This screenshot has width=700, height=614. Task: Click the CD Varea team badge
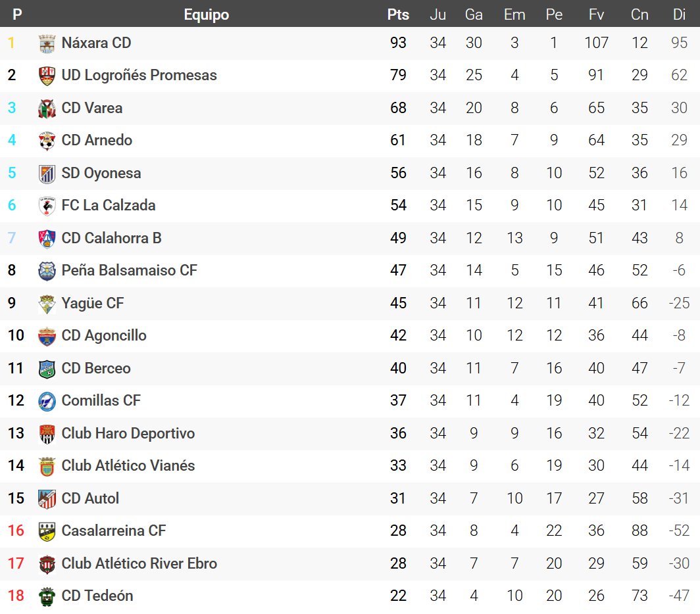[47, 108]
